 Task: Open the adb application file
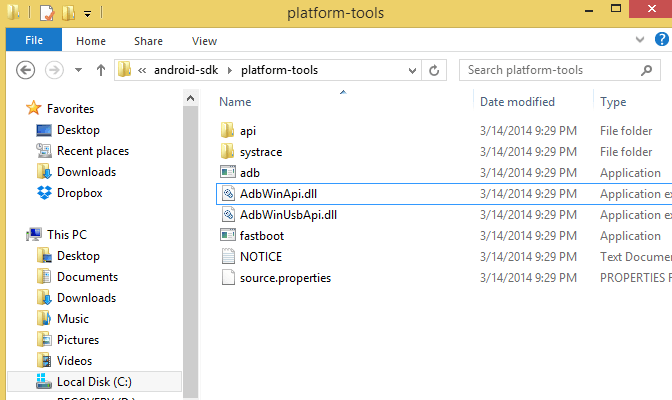[x=249, y=173]
